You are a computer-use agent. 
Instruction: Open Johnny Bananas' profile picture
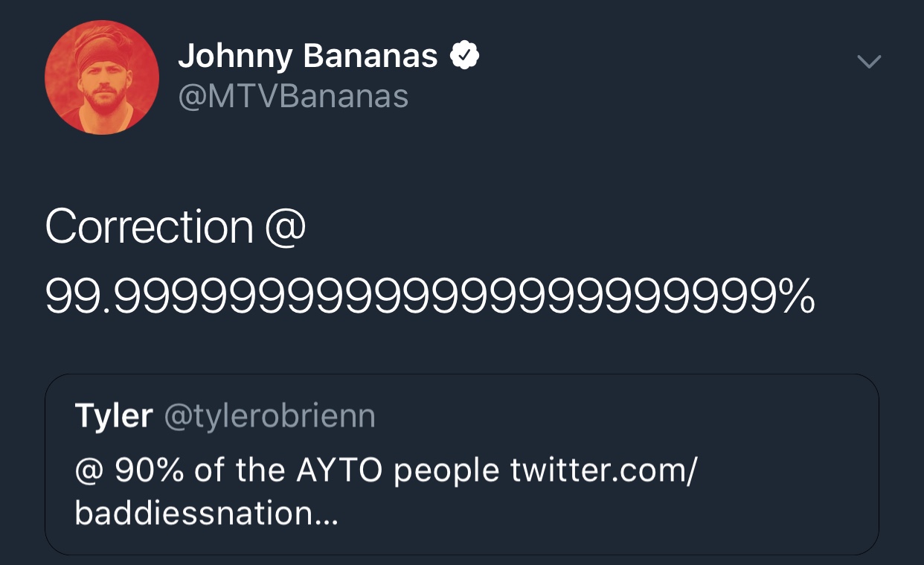coord(102,77)
